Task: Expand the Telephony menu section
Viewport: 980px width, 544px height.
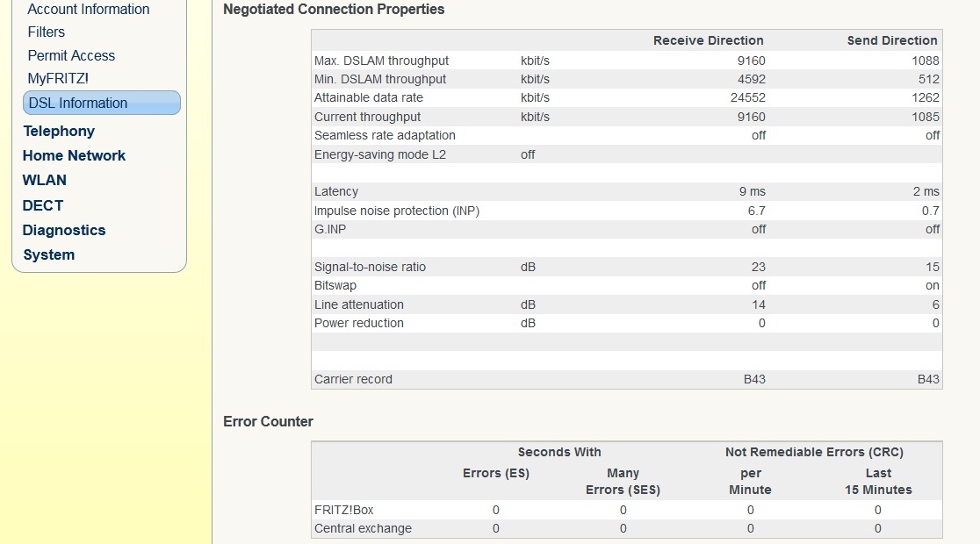Action: tap(59, 131)
